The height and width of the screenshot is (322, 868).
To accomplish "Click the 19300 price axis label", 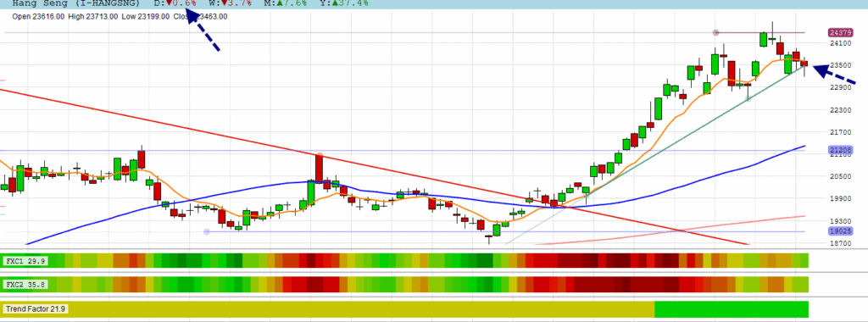I will click(840, 221).
